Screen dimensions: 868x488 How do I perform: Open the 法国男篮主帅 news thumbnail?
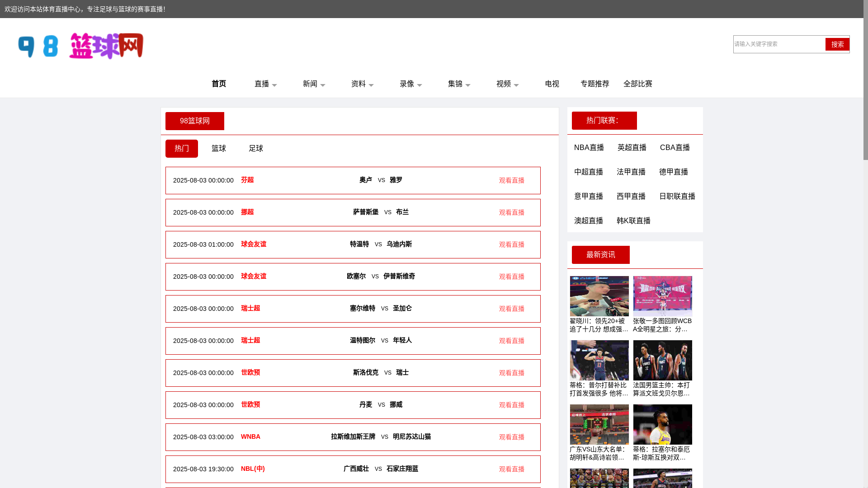click(x=662, y=360)
